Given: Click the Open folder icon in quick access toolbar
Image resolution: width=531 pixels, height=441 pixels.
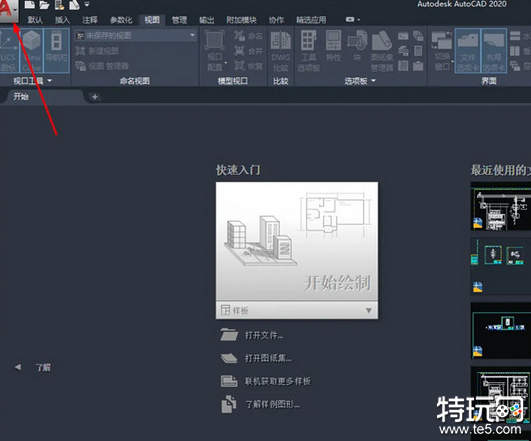Looking at the screenshot, I should [44, 5].
